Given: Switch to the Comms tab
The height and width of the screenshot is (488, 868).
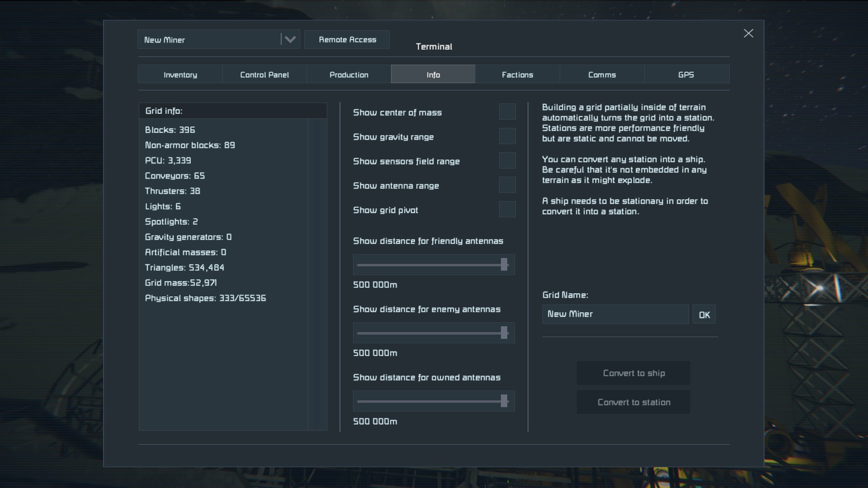Looking at the screenshot, I should click(602, 74).
